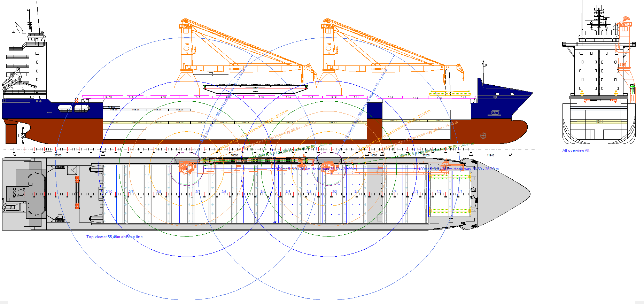Image resolution: width=644 pixels, height=304 pixels.
Task: Select tween deck panel Twd 2.2
Action: pos(333,123)
